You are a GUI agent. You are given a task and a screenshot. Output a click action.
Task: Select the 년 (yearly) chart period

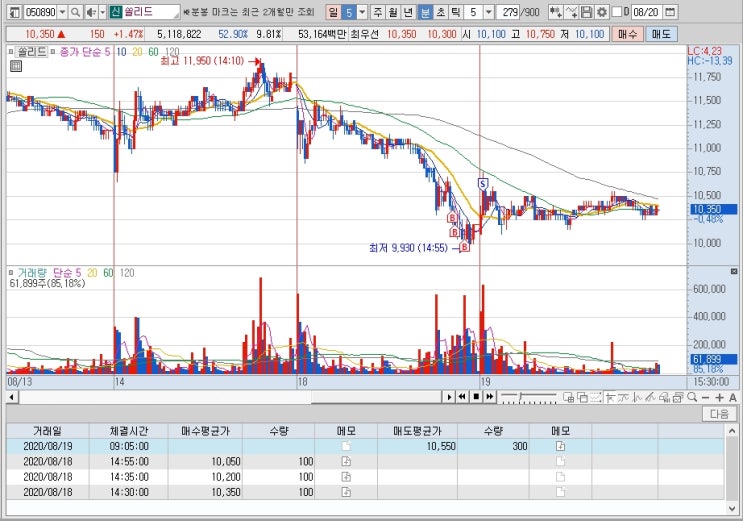[408, 12]
